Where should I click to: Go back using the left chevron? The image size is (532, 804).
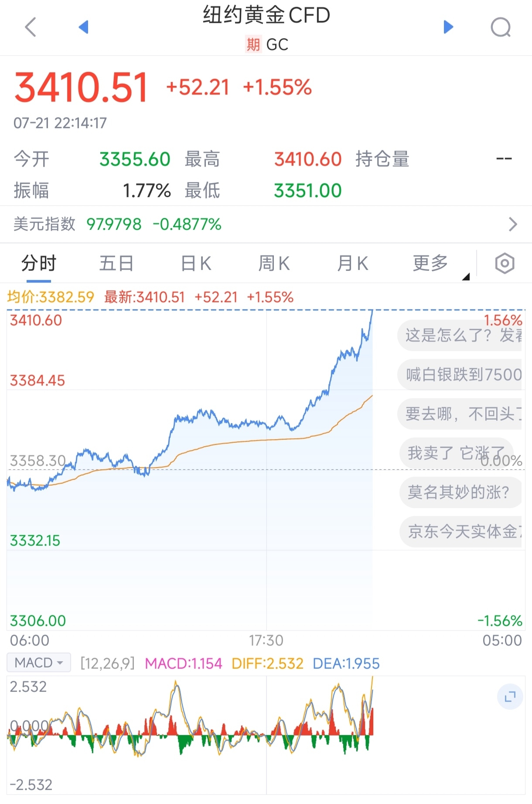pos(31,27)
